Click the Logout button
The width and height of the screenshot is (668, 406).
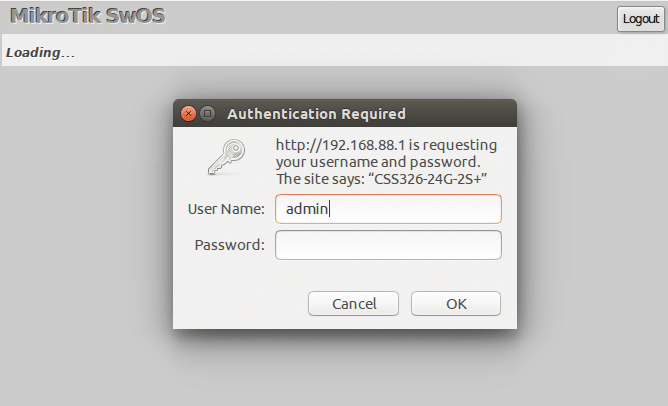pos(640,19)
